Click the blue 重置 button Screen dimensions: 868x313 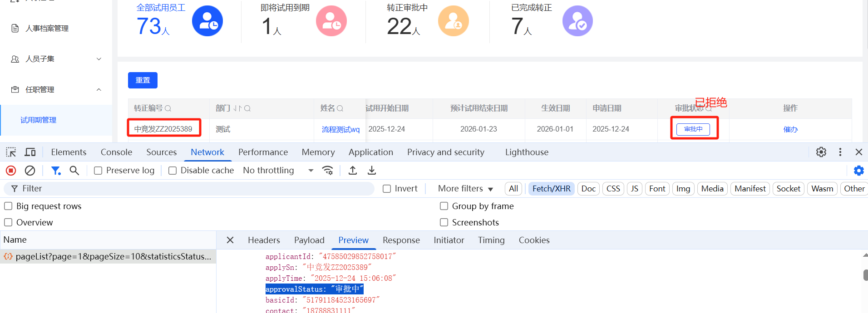point(143,80)
